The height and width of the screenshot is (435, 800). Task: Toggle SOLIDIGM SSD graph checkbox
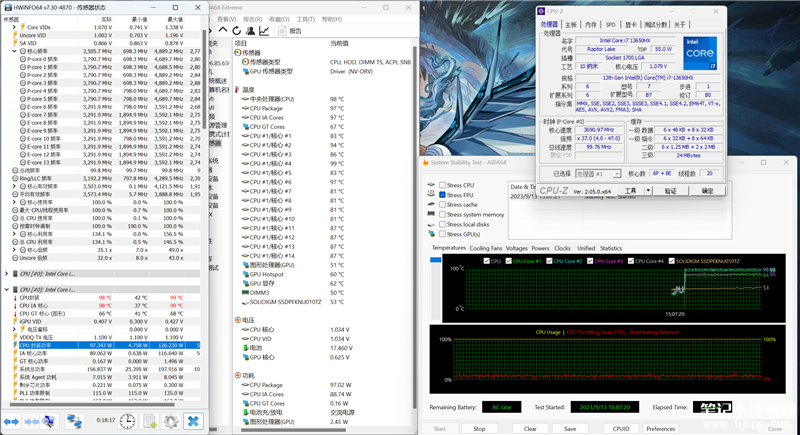tap(671, 261)
